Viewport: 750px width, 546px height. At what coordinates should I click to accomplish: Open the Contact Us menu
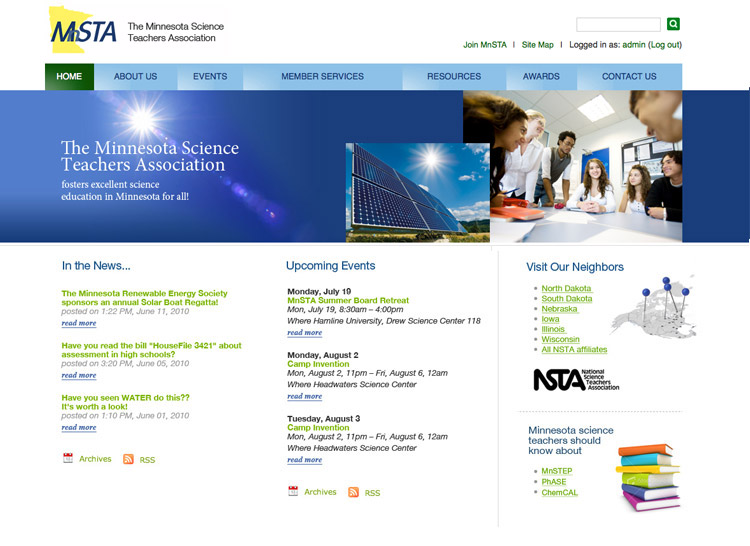(629, 76)
